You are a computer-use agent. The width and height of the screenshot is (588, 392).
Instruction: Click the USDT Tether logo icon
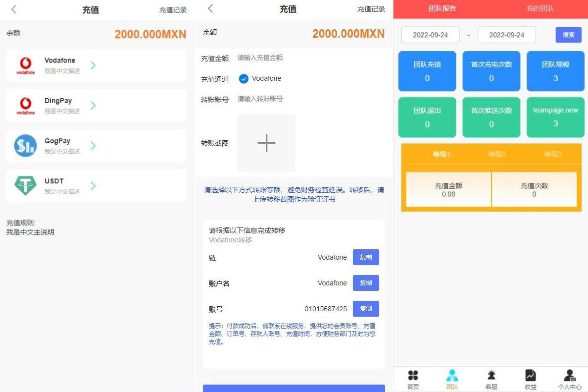(25, 186)
